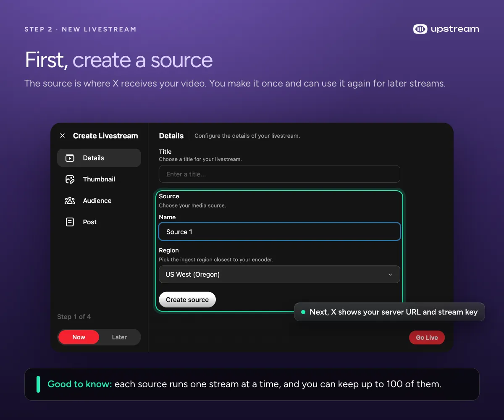Image resolution: width=504 pixels, height=420 pixels.
Task: Click the 'Good to know:' label
Action: point(80,384)
